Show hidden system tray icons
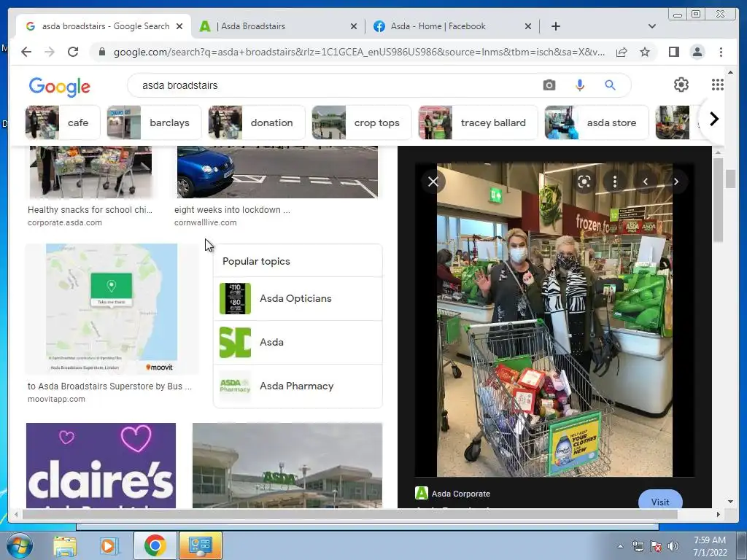The image size is (747, 560). point(620,546)
